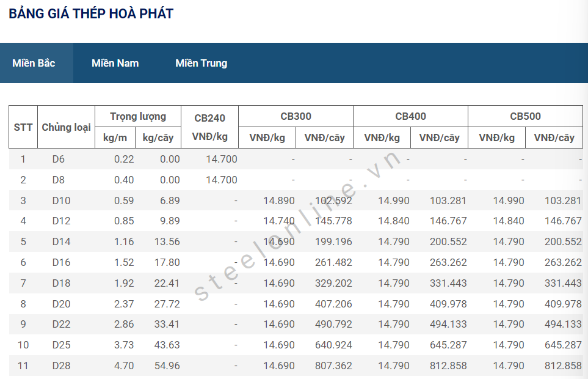This screenshot has width=588, height=379.
Task: Select the "D22" steel type cell
Action: [62, 324]
